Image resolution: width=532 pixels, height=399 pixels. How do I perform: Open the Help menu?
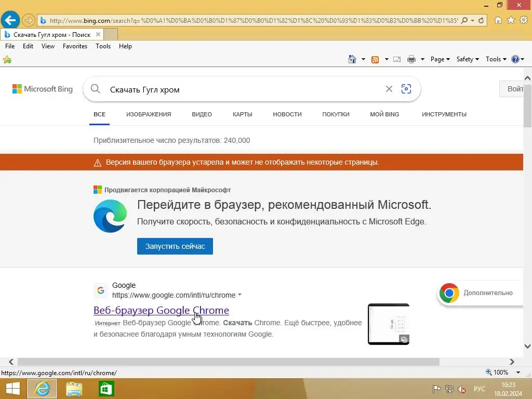coord(125,46)
